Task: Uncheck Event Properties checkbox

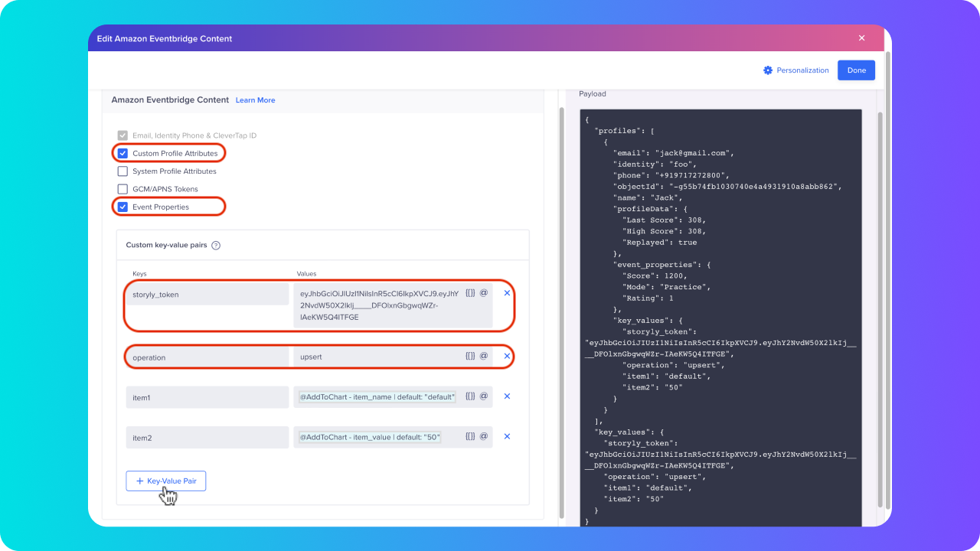Action: (x=122, y=207)
